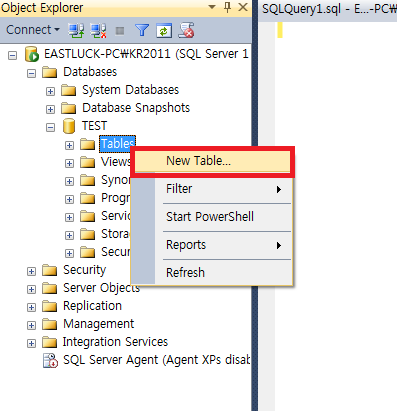Expand the Programmability folder node
This screenshot has width=397, height=411.
(x=69, y=199)
